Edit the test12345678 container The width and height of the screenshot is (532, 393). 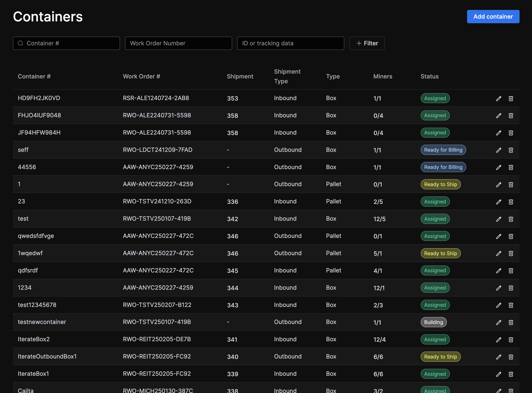[499, 305]
